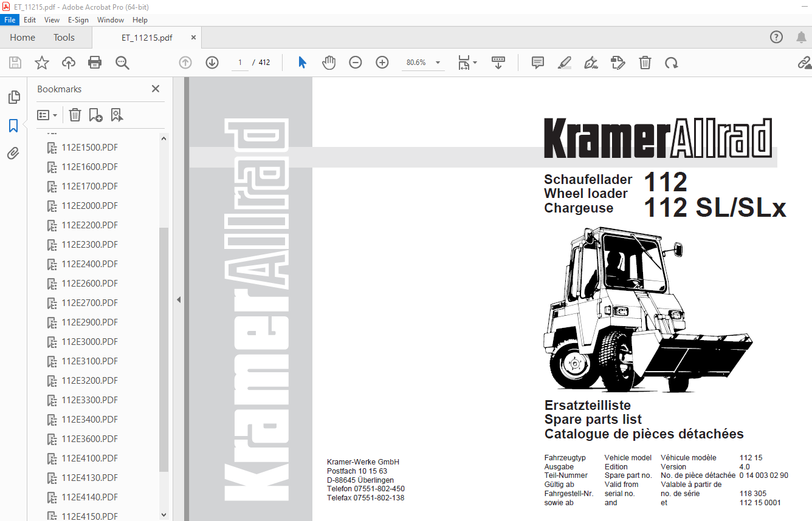
Task: Go to next page arrow
Action: click(212, 63)
